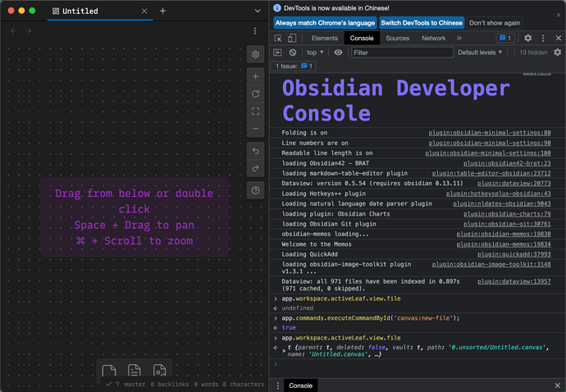Screen dimensions: 566x392
Task: Zoom canvas to fit with frame icon
Action: [x=256, y=112]
